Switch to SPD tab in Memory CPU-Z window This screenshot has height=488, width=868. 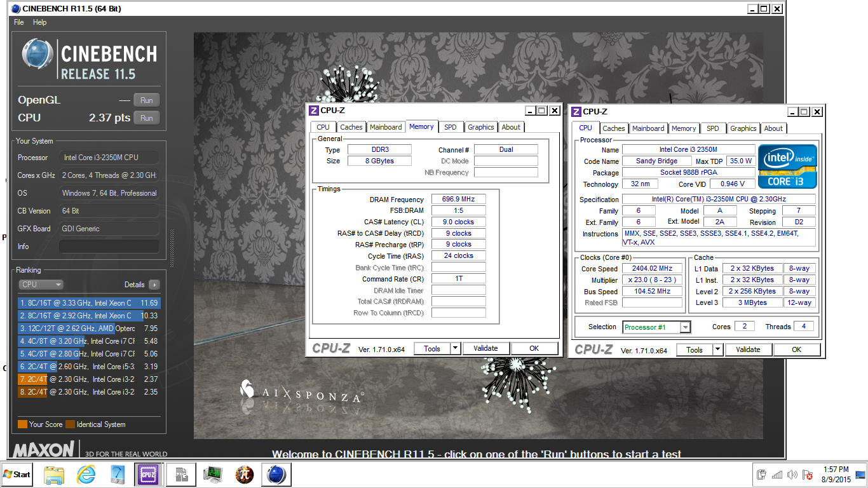click(x=451, y=127)
